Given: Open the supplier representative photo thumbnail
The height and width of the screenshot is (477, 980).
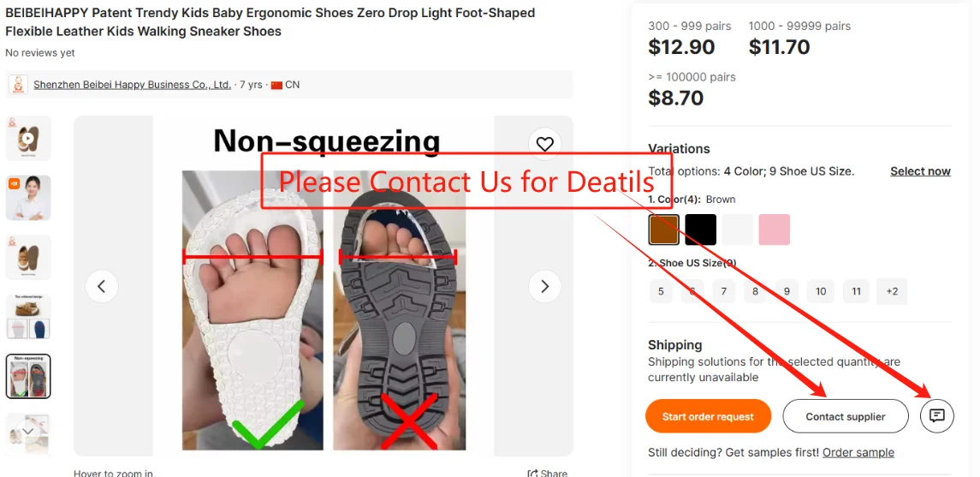Looking at the screenshot, I should point(28,198).
